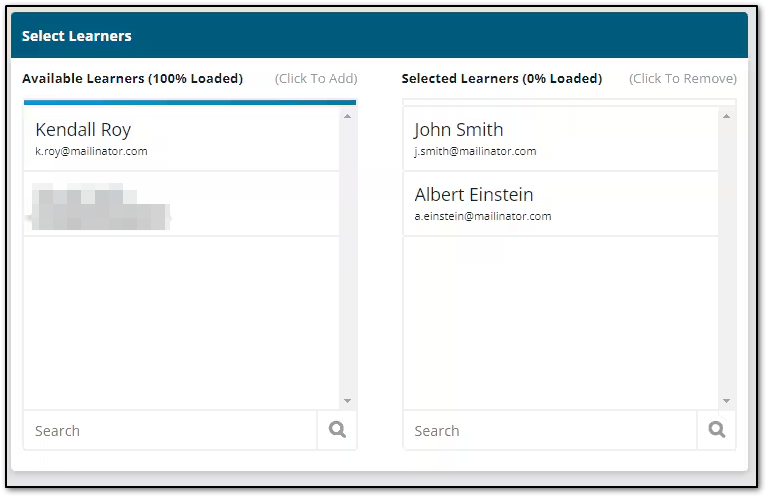Add the blurred learner below Kendall Roy
Image resolution: width=767 pixels, height=497 pixels.
180,204
